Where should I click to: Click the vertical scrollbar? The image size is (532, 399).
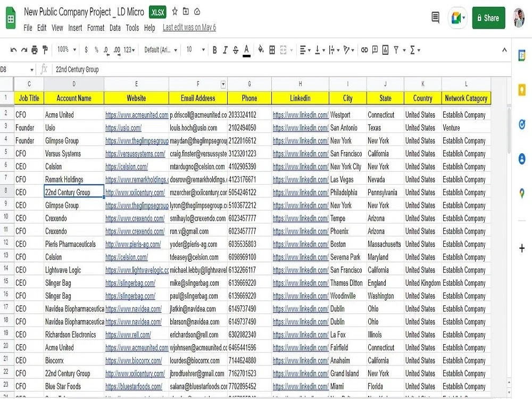(x=509, y=131)
